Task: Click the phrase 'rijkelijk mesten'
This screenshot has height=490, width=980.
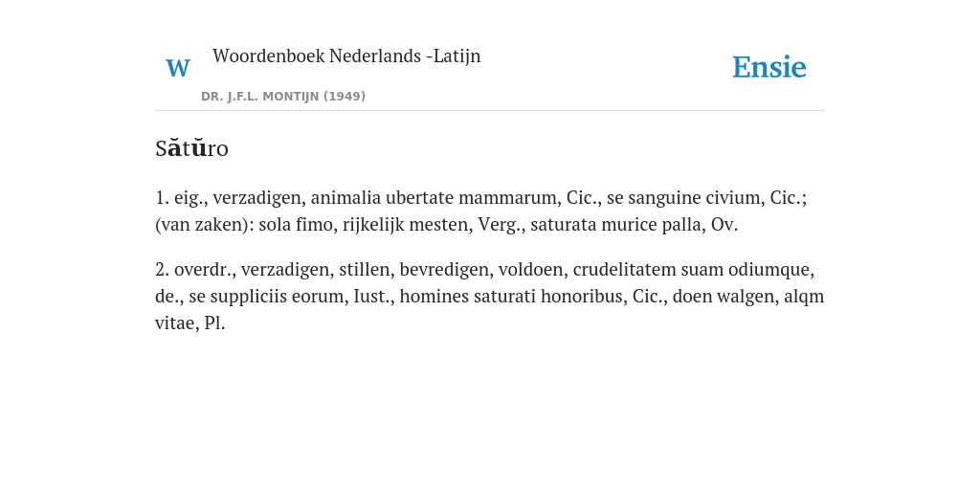Action: pos(407,224)
